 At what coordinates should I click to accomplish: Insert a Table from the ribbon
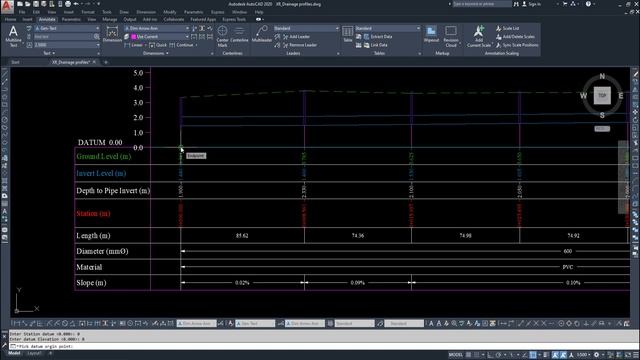pyautogui.click(x=347, y=34)
